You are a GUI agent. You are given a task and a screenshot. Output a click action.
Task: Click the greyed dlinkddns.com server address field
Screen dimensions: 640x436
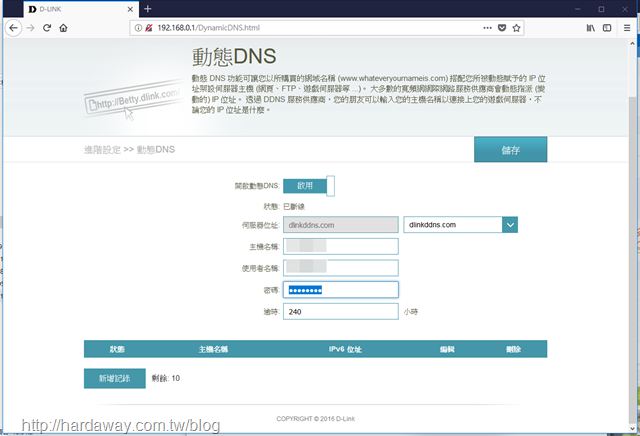[x=341, y=225]
